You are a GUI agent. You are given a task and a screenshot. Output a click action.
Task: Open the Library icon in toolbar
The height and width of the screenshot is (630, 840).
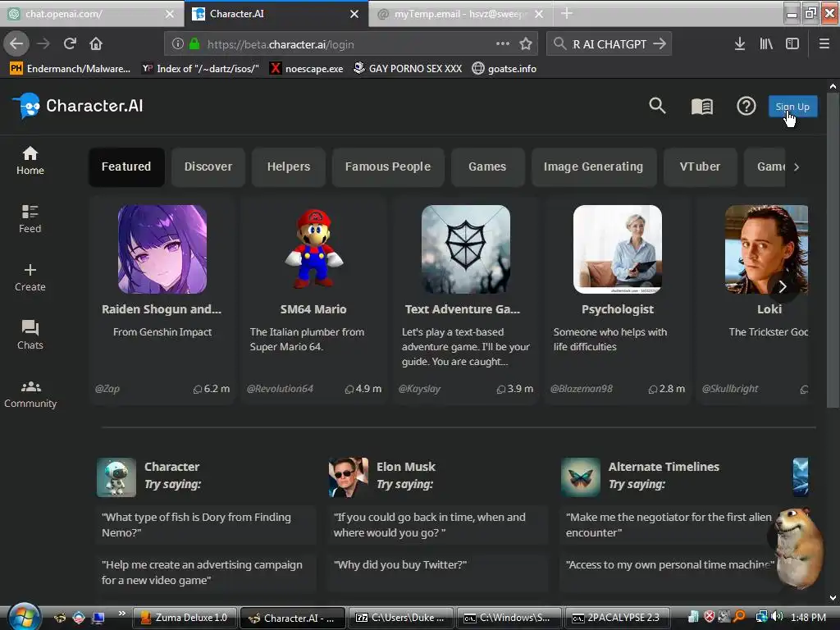pyautogui.click(x=766, y=44)
